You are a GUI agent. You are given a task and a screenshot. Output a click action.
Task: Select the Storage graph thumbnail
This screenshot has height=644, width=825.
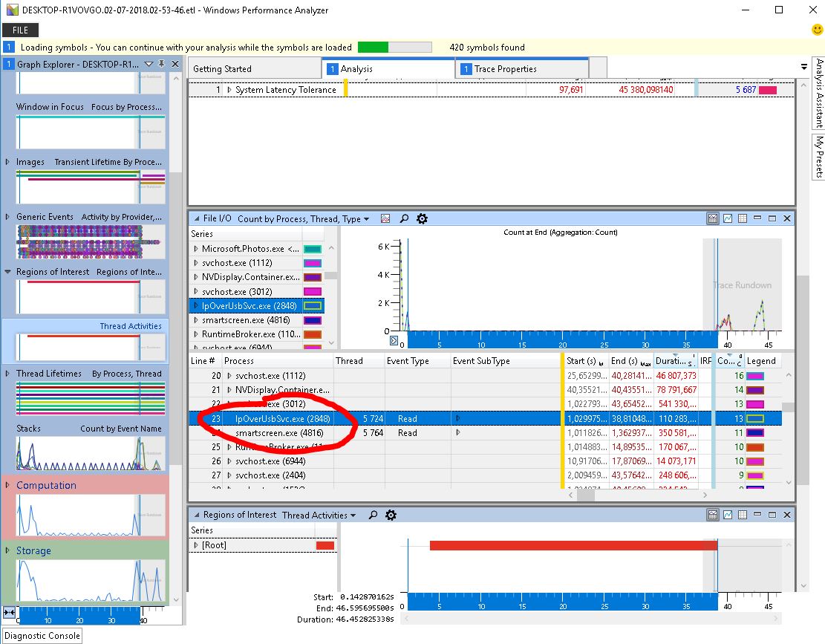(x=91, y=580)
